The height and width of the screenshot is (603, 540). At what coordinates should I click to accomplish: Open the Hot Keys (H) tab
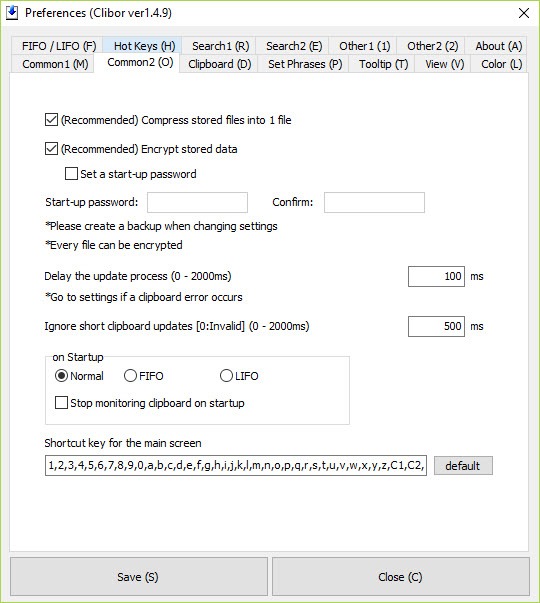click(x=144, y=46)
